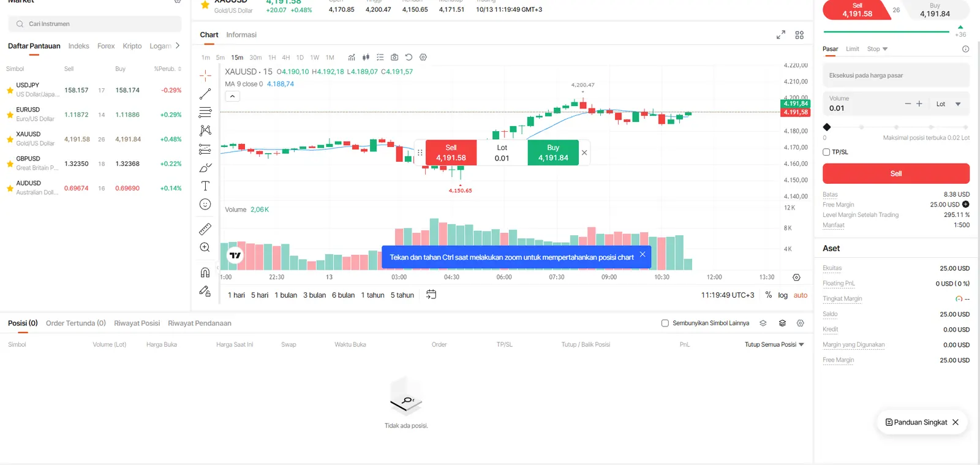This screenshot has width=980, height=465.
Task: Click the Cari Instrumen search field
Action: tap(95, 24)
